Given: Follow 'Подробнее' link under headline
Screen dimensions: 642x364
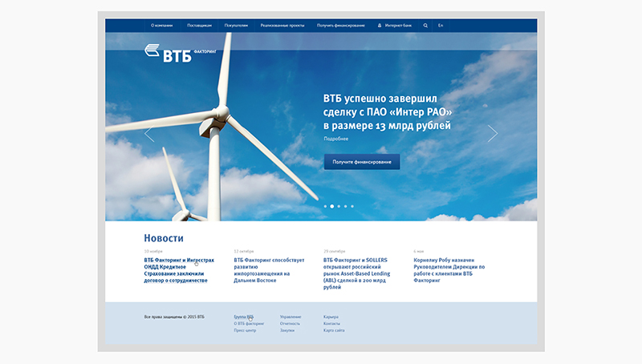Looking at the screenshot, I should pos(336,139).
